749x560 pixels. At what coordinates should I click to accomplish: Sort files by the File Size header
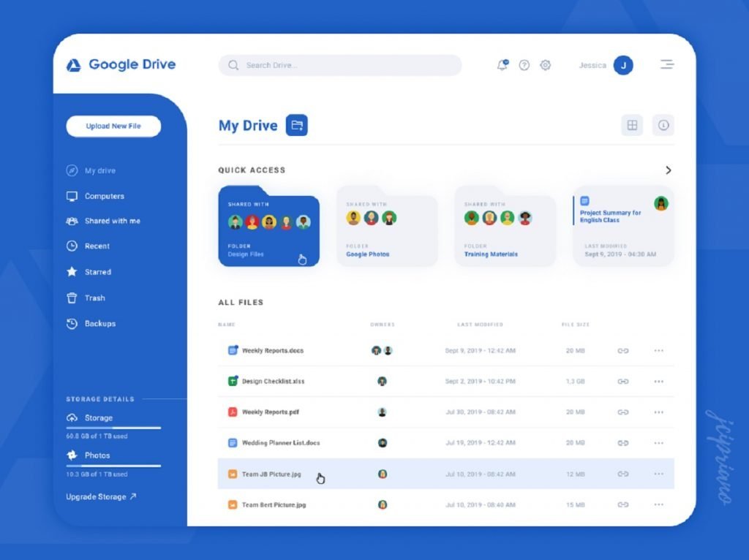click(x=576, y=325)
